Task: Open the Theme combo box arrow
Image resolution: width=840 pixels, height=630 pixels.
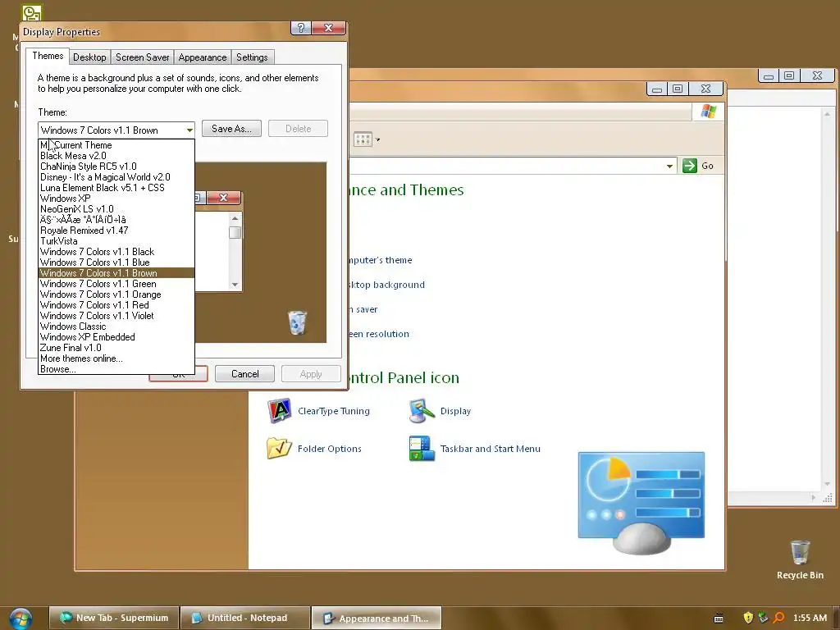Action: [189, 130]
